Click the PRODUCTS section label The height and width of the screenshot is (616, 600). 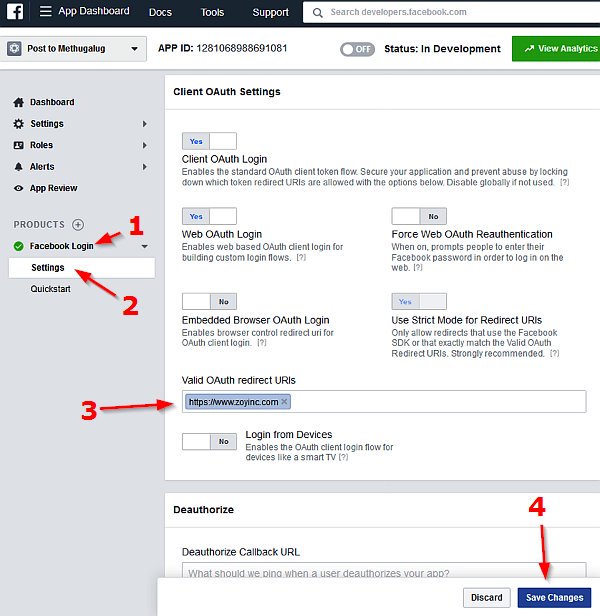39,225
